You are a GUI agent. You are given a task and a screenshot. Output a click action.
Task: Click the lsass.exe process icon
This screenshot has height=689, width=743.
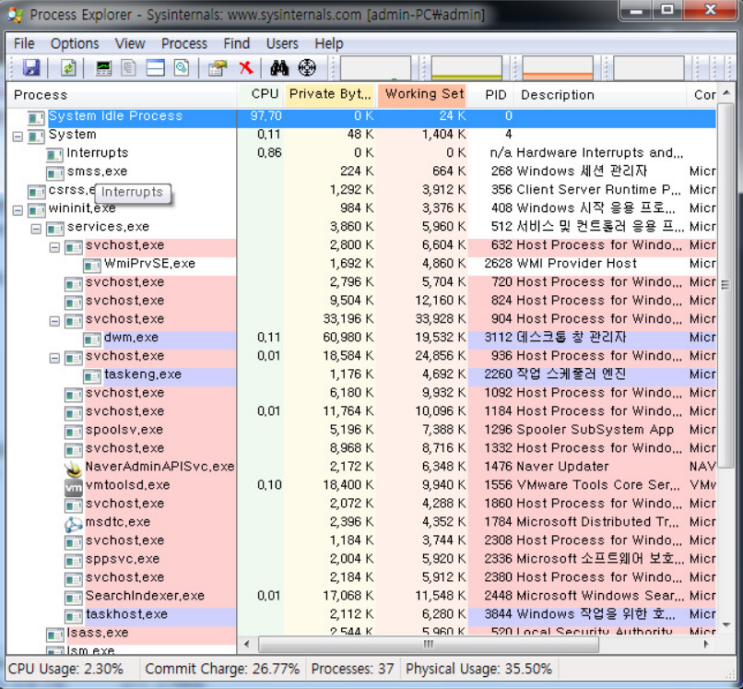point(55,635)
